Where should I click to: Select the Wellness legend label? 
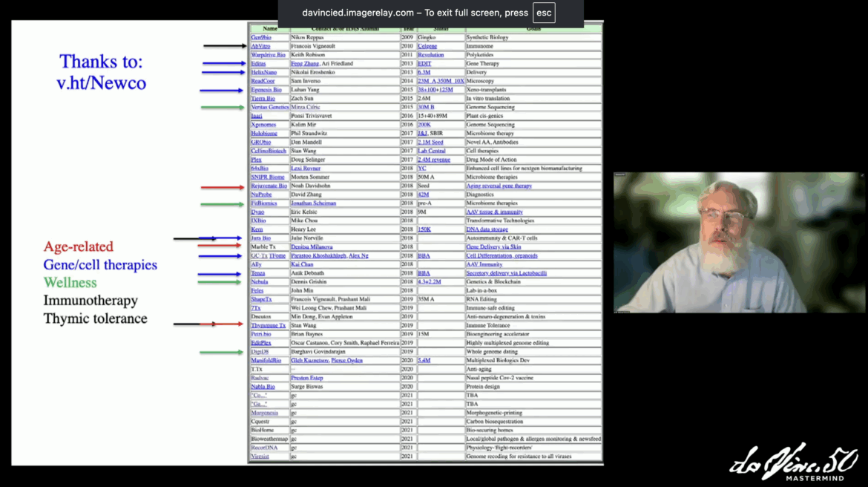(70, 283)
